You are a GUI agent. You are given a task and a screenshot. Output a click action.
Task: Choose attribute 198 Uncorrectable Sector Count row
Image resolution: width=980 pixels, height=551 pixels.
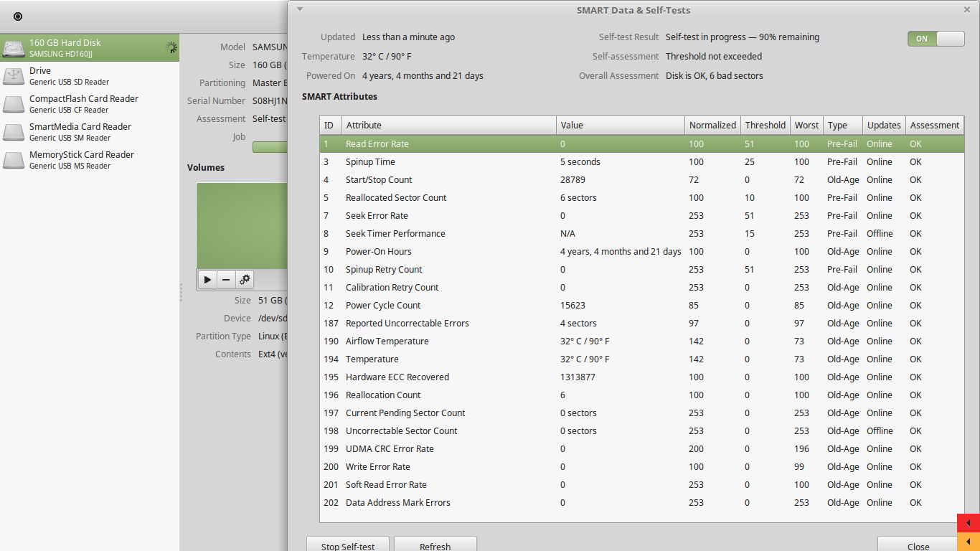tap(641, 430)
